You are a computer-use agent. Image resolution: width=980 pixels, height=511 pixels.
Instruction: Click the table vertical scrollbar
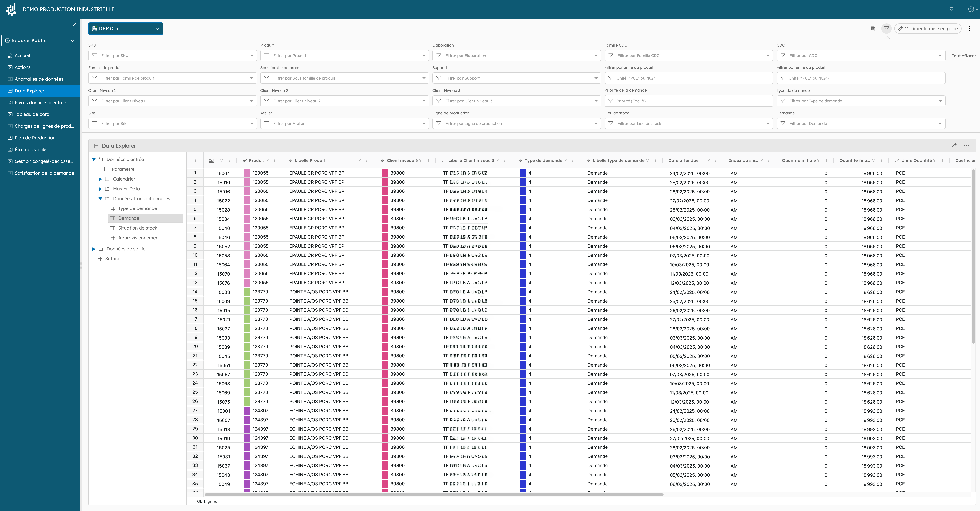coord(973,257)
